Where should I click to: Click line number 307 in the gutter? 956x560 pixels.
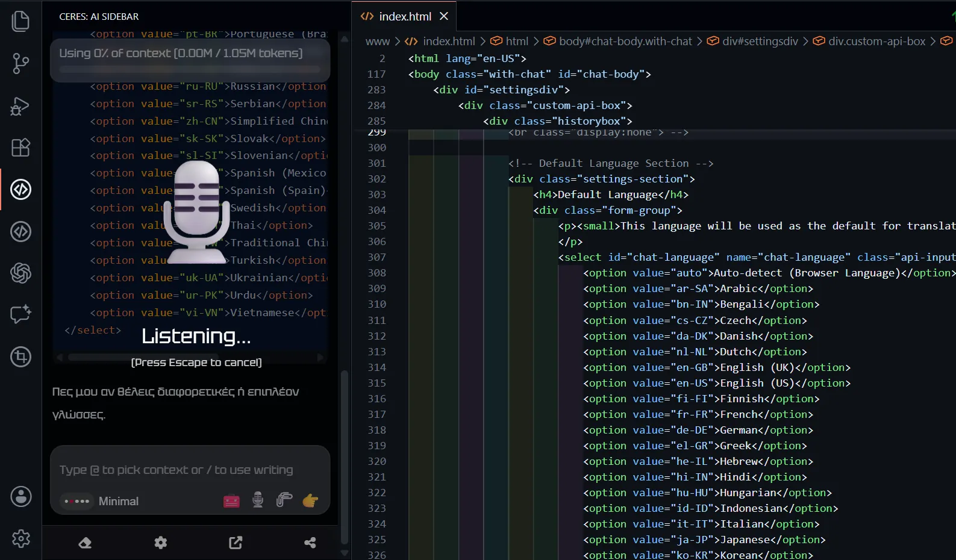(x=377, y=257)
